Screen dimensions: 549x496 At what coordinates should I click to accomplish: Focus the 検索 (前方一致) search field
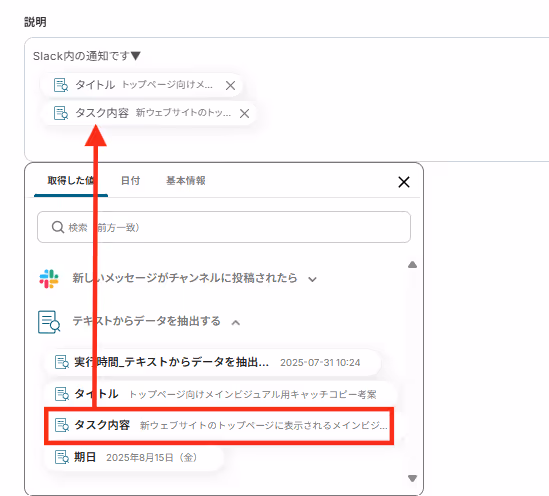tap(224, 227)
